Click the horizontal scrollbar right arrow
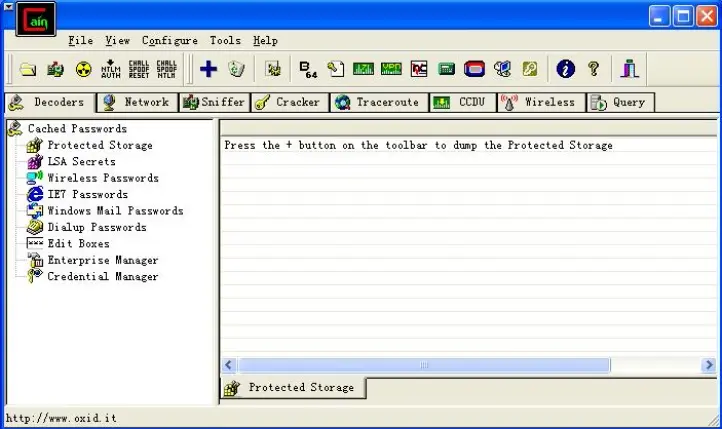The height and width of the screenshot is (429, 722). pyautogui.click(x=709, y=365)
